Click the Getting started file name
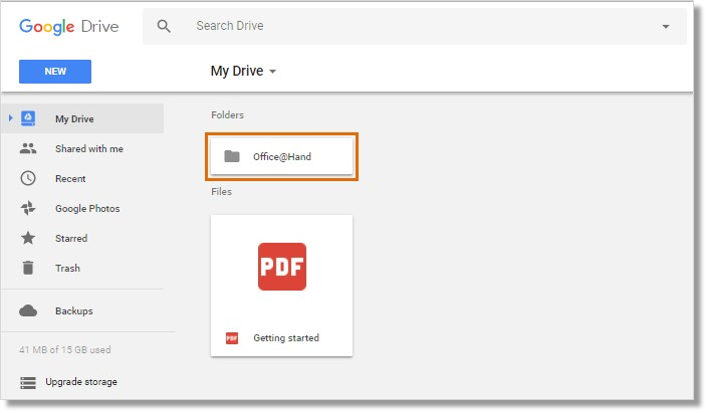Viewport: 708px width, 413px height. click(286, 338)
